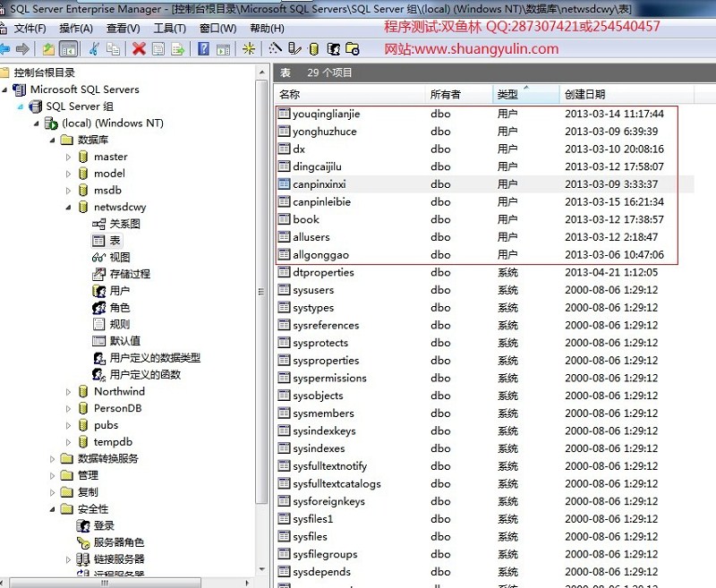Click the tree pane vertical scrollbar
Viewport: 716px width, 588px height.
(x=261, y=292)
